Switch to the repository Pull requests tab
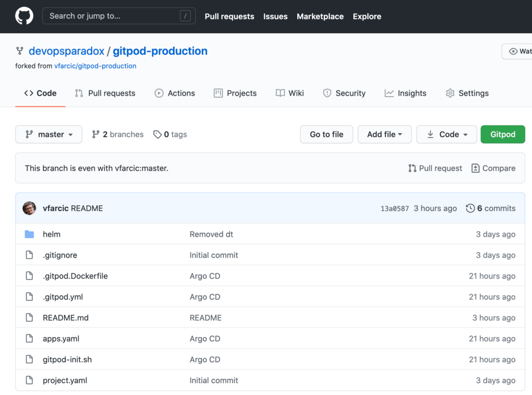Viewport: 532px width, 395px height. (x=105, y=93)
